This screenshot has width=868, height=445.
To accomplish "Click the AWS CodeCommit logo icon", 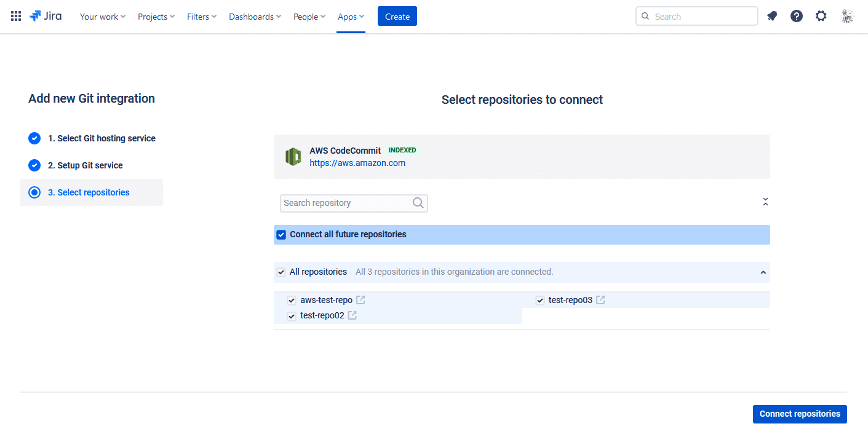I will point(293,157).
